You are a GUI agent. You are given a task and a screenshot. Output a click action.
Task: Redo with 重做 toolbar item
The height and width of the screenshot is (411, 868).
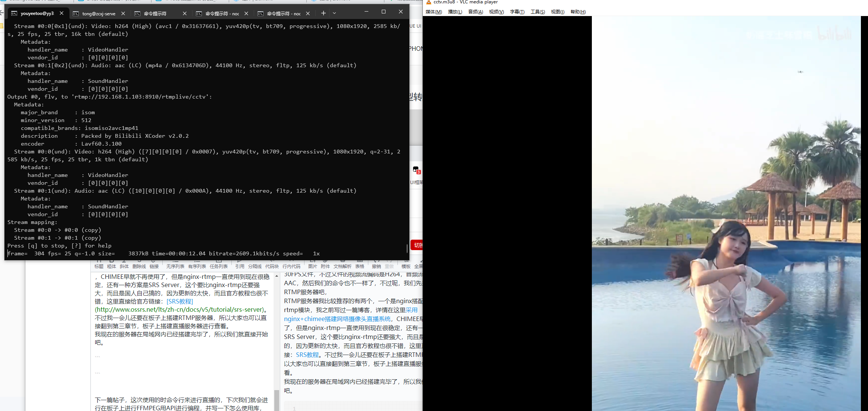tap(389, 264)
